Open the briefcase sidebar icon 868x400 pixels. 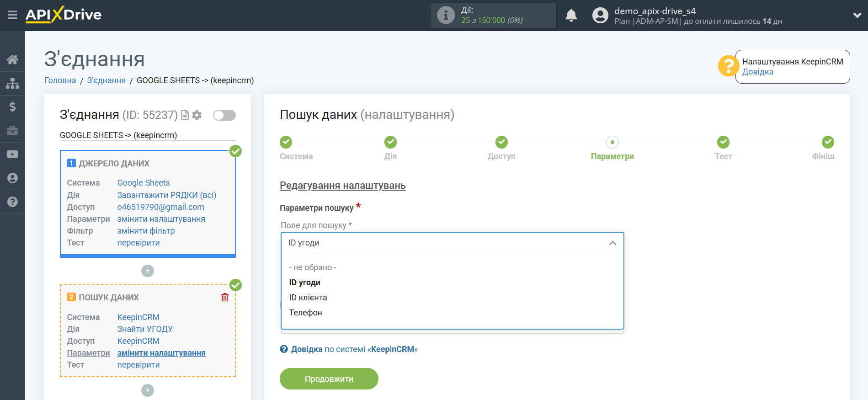coord(12,131)
